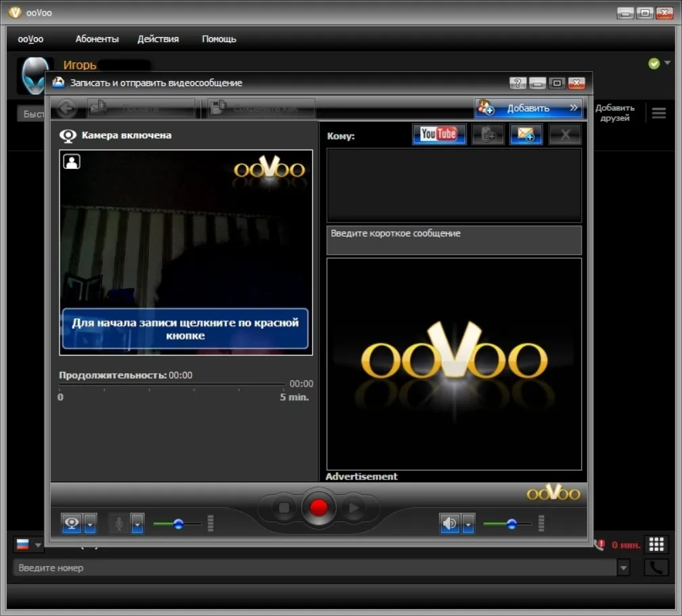Toggle the microphone button
This screenshot has width=682, height=616.
pos(119,523)
